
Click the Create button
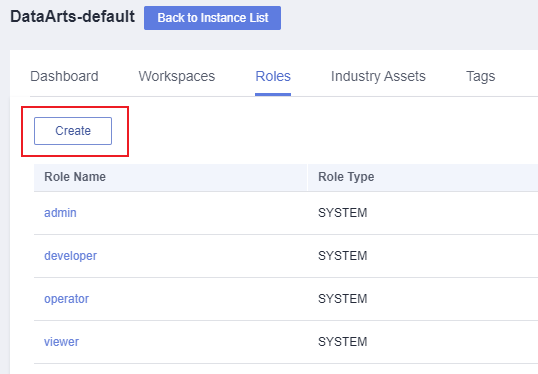(73, 131)
